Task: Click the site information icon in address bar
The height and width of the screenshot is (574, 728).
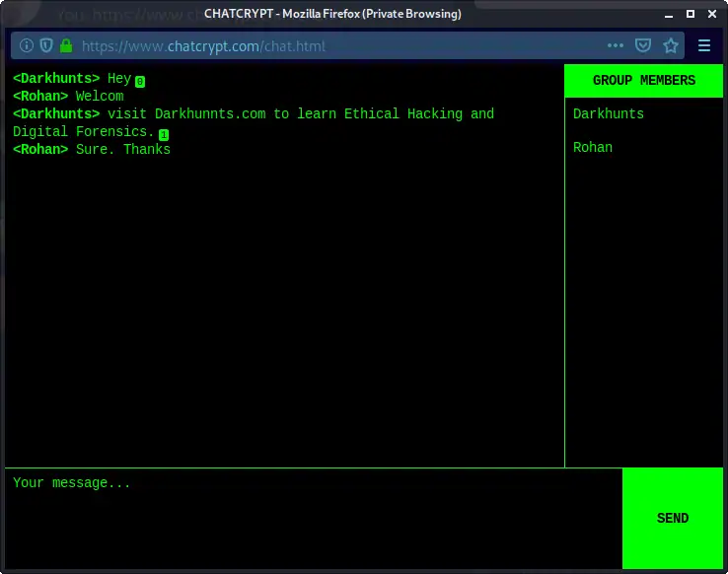Action: (x=27, y=45)
